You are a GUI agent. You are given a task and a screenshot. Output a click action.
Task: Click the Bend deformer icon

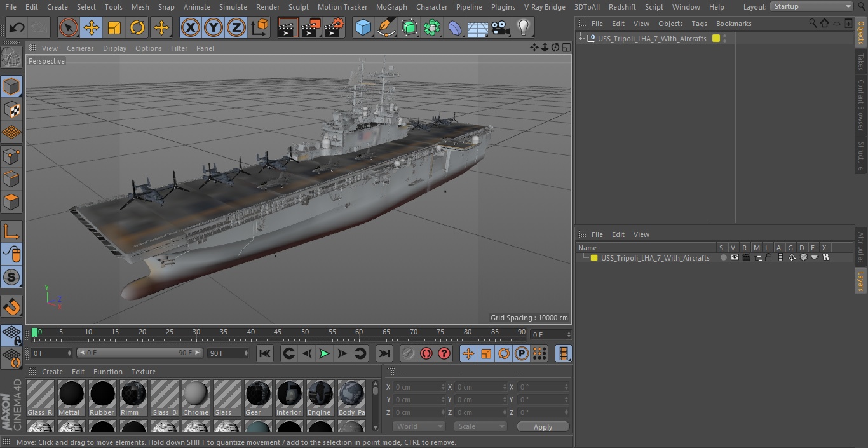pyautogui.click(x=455, y=27)
